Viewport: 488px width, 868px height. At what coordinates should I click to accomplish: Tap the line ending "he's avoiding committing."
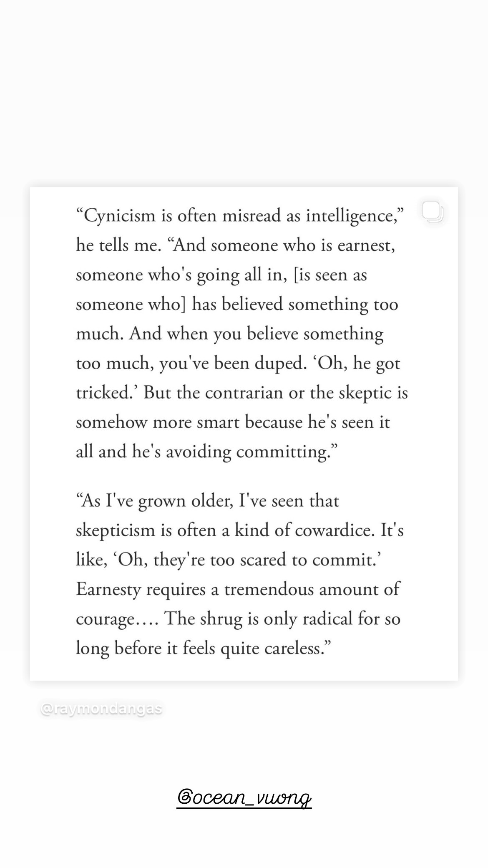tap(206, 452)
